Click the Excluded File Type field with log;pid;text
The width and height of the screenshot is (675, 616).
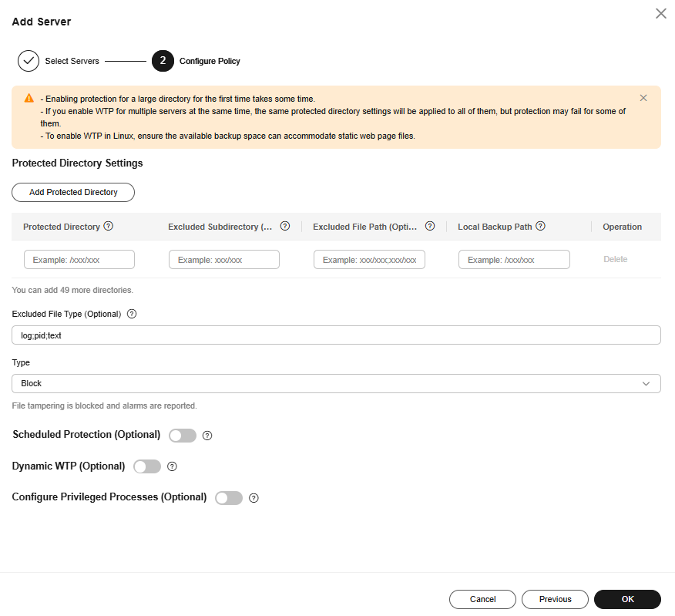pos(336,335)
